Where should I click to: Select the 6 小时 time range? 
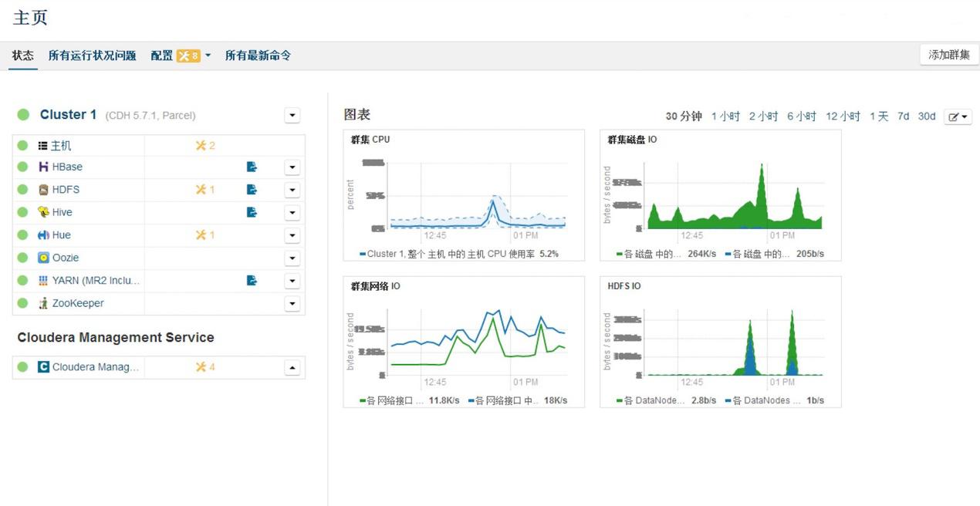tap(802, 116)
